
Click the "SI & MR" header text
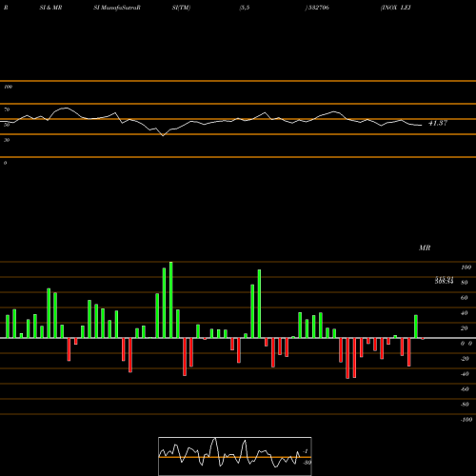(x=50, y=8)
